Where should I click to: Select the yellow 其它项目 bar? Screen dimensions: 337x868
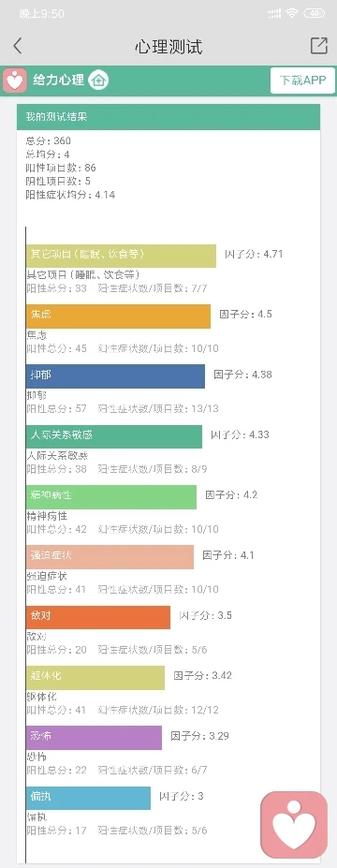click(x=121, y=256)
